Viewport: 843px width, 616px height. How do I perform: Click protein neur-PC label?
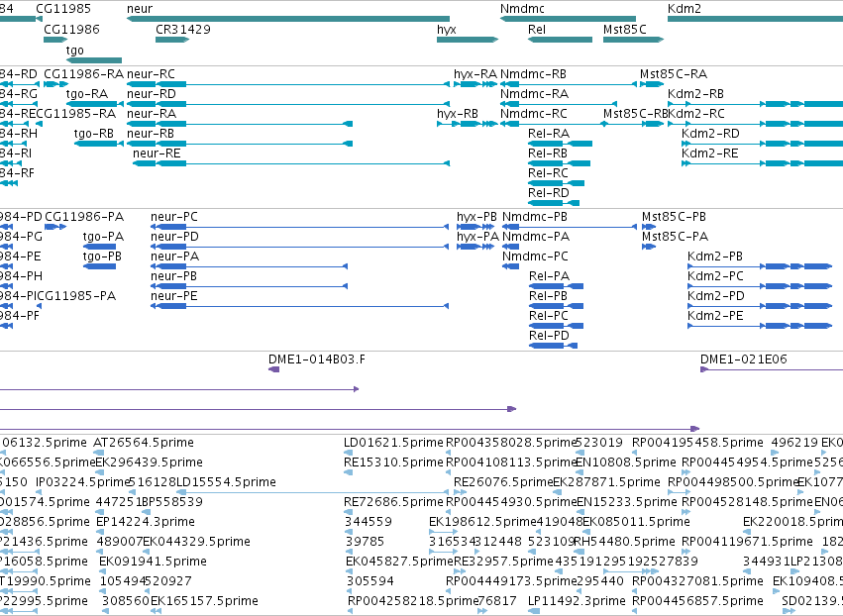[174, 217]
